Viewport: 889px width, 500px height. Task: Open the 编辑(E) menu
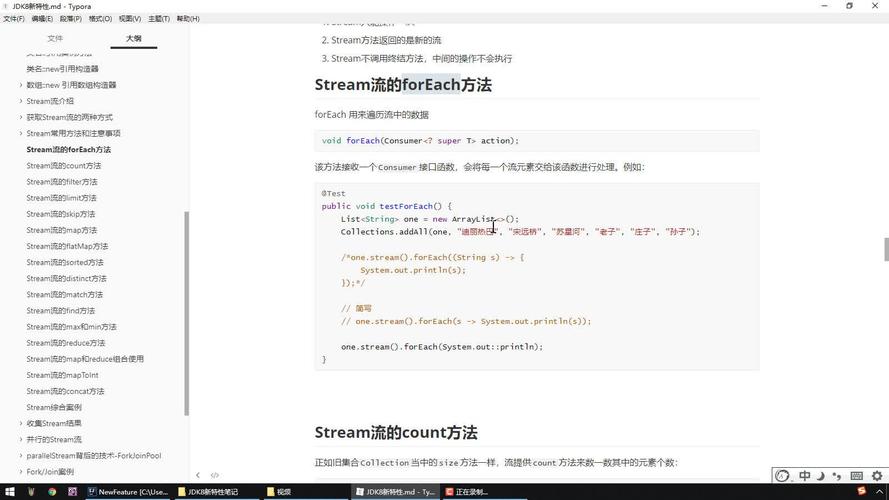(x=42, y=19)
